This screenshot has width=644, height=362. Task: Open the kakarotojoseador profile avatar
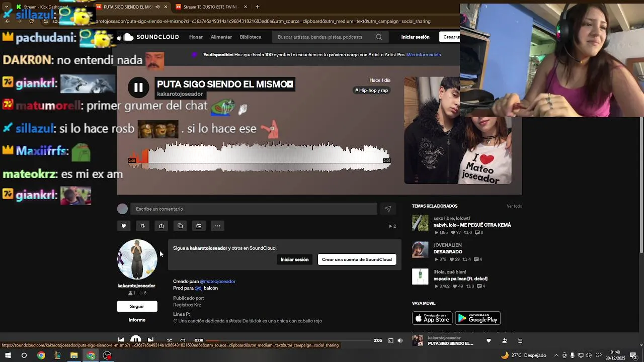coord(137,259)
